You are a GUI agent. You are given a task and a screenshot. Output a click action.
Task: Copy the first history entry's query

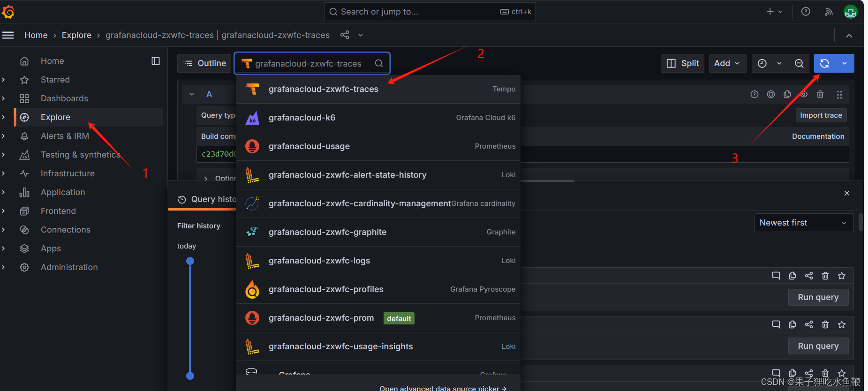point(793,276)
